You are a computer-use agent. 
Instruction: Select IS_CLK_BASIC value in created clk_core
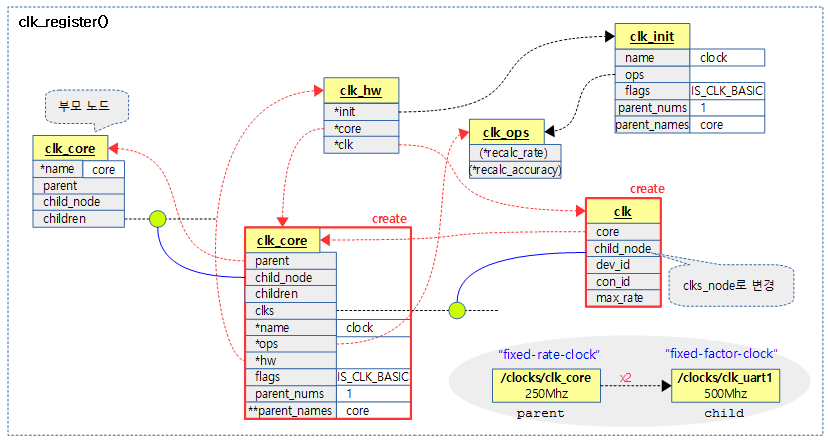(x=373, y=377)
